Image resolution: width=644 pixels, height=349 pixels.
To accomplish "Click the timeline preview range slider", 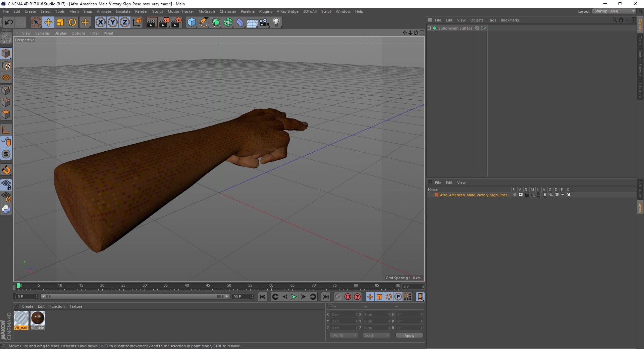I will [x=135, y=296].
